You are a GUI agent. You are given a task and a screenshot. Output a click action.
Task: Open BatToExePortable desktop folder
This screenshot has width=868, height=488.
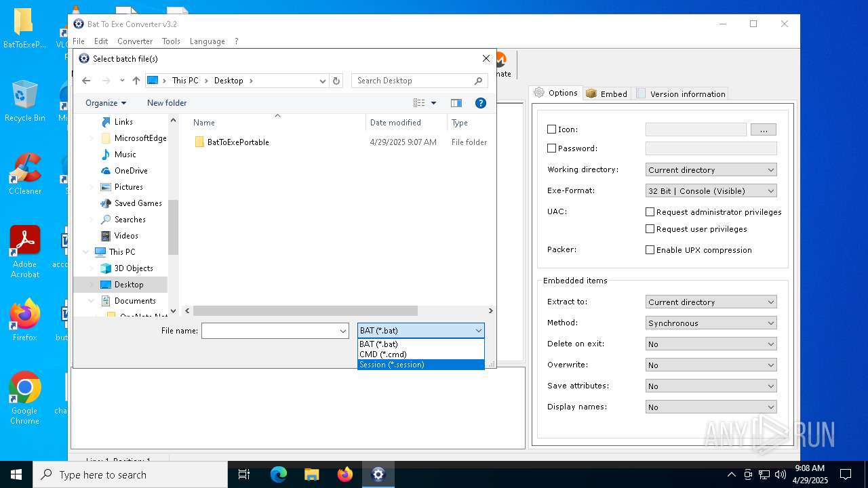[24, 28]
